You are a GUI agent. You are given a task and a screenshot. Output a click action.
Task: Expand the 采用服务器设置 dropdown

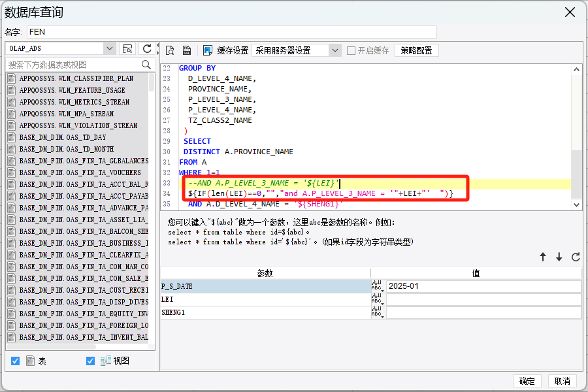tap(335, 51)
